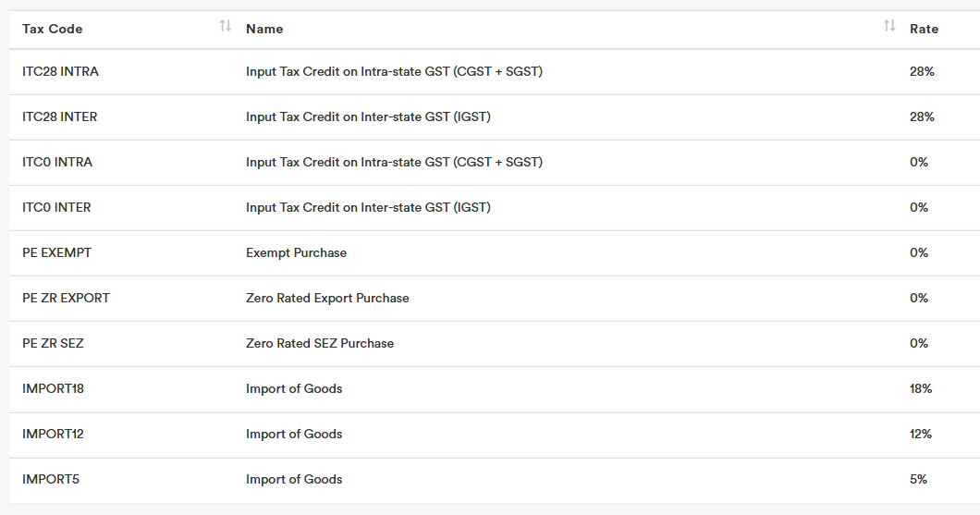Open the IMPORT12 tax code row
The height and width of the screenshot is (515, 980).
tap(53, 434)
